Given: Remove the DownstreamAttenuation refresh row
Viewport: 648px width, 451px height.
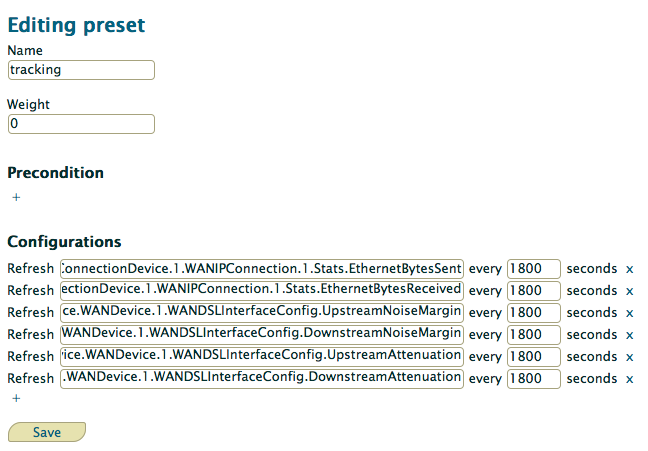Looking at the screenshot, I should (629, 379).
